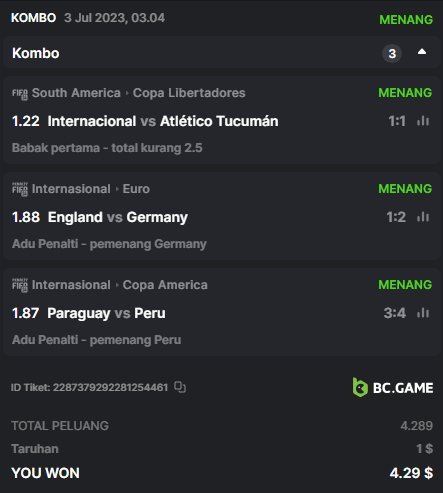Click the ticket ID number text
443x493 pixels.
(x=110, y=387)
